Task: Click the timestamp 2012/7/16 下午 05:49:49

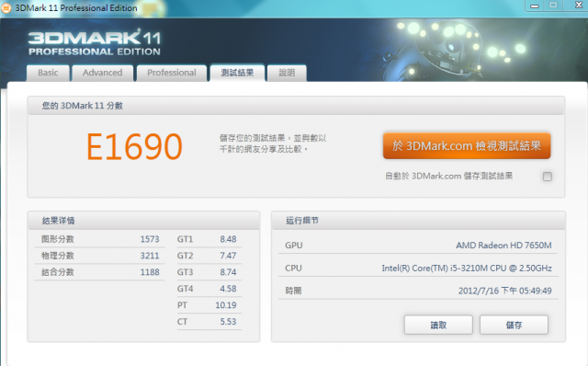Action: tap(504, 291)
